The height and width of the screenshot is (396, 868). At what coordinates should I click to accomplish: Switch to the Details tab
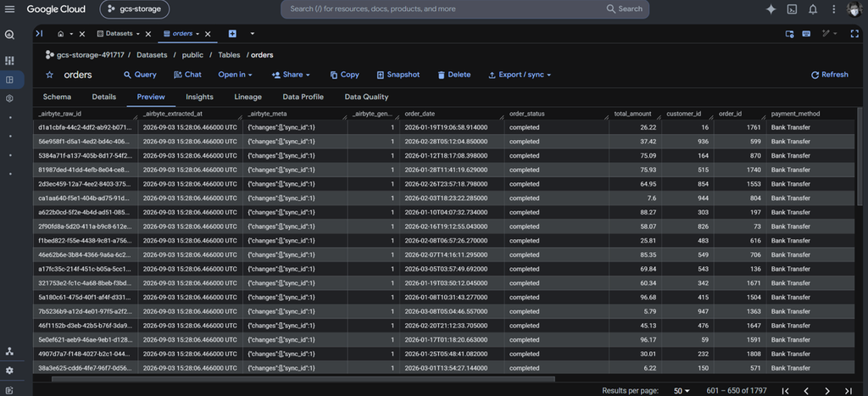pyautogui.click(x=104, y=97)
